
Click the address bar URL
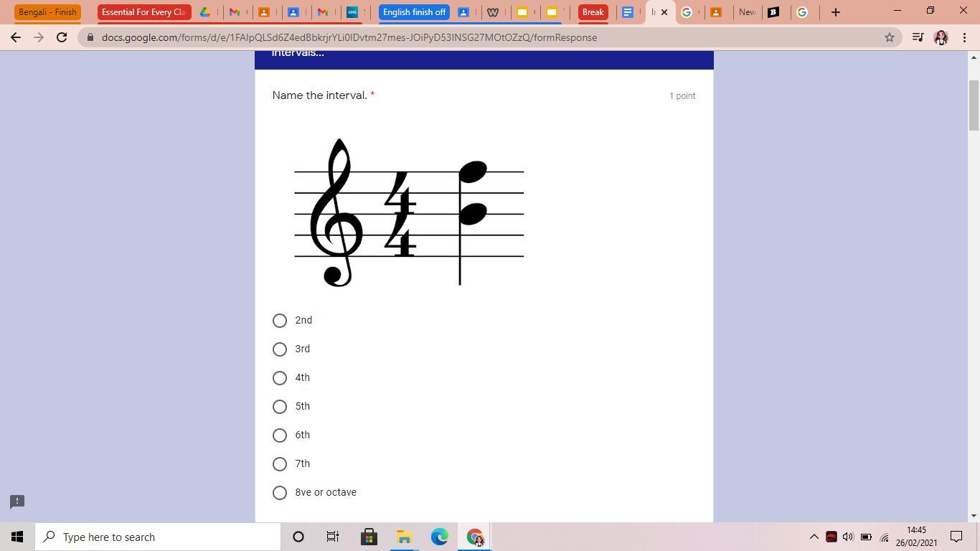[349, 37]
